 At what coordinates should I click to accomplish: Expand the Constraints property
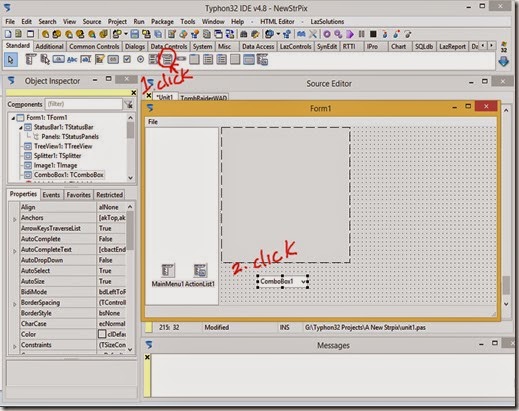point(14,346)
